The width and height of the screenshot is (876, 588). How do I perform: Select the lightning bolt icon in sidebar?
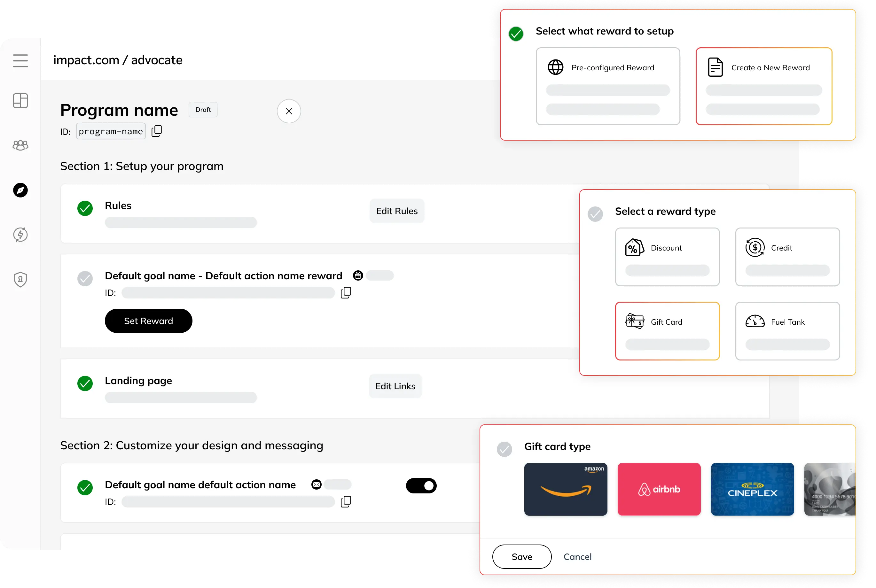21,234
